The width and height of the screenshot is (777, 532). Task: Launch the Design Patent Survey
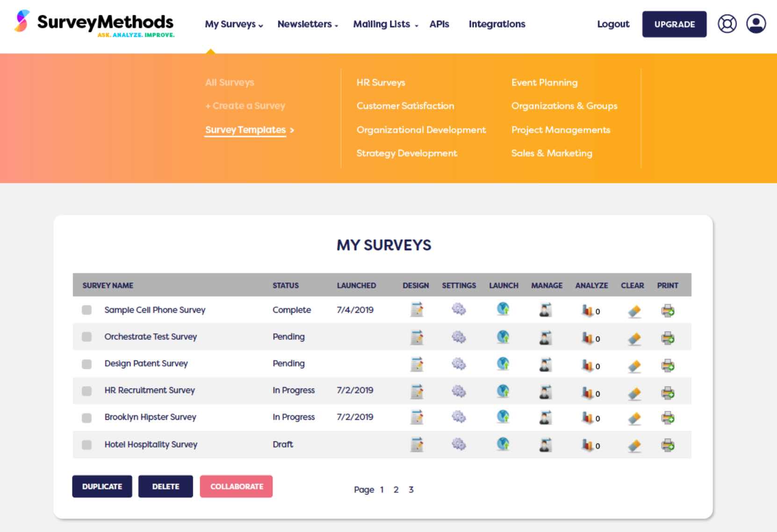503,364
